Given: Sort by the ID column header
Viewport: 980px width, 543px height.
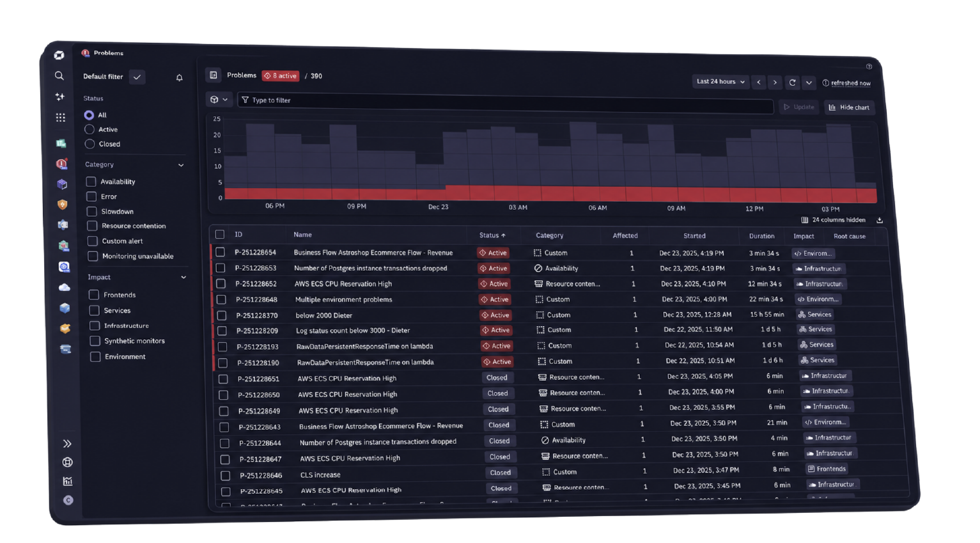Looking at the screenshot, I should click(x=238, y=235).
